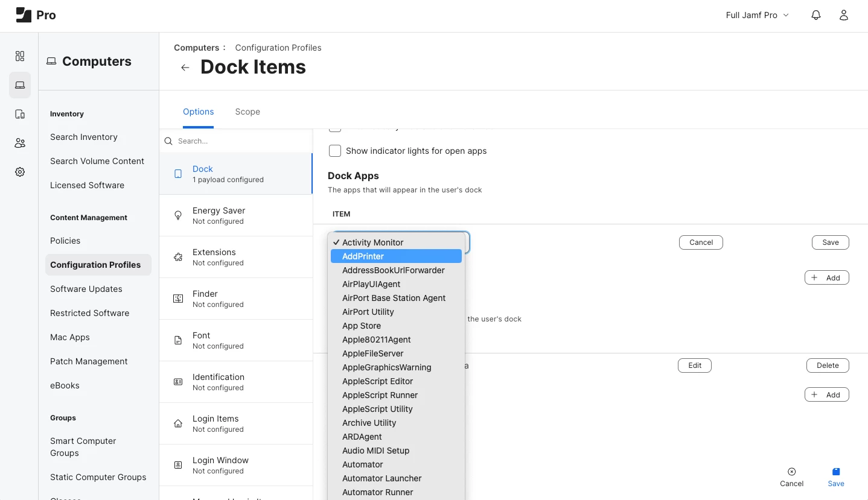This screenshot has width=868, height=500.
Task: Open notifications bell icon
Action: [x=816, y=15]
